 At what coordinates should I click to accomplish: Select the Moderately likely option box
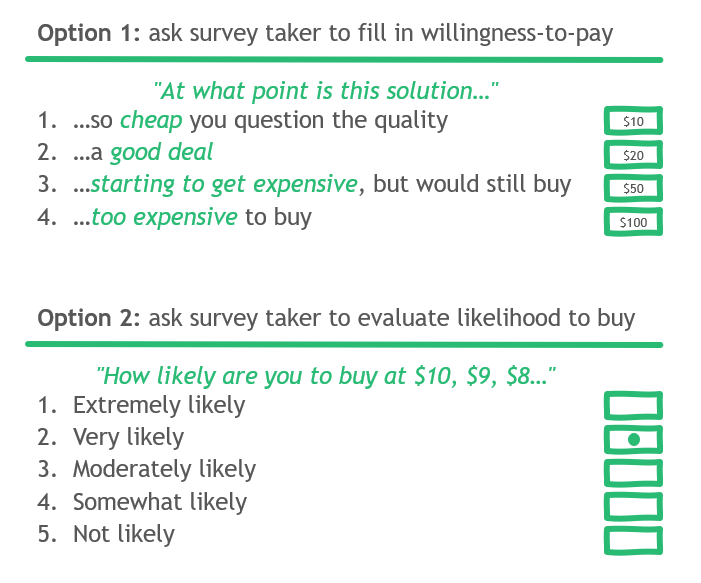(633, 472)
